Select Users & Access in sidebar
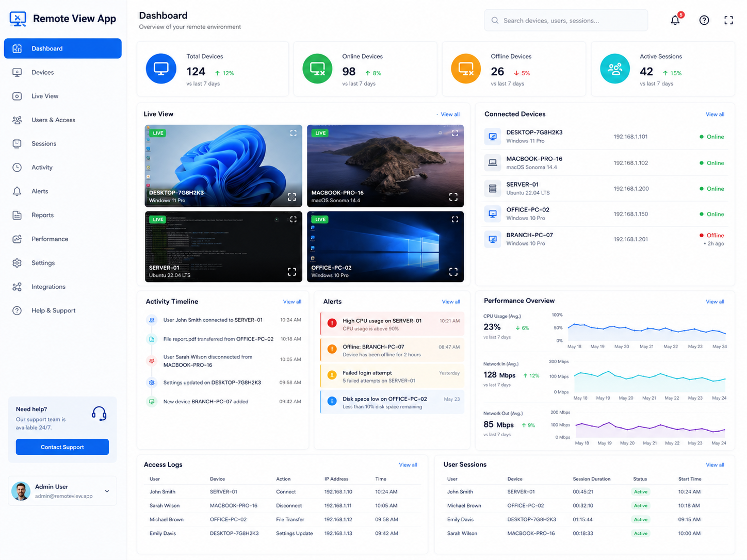The image size is (747, 560). pyautogui.click(x=63, y=120)
